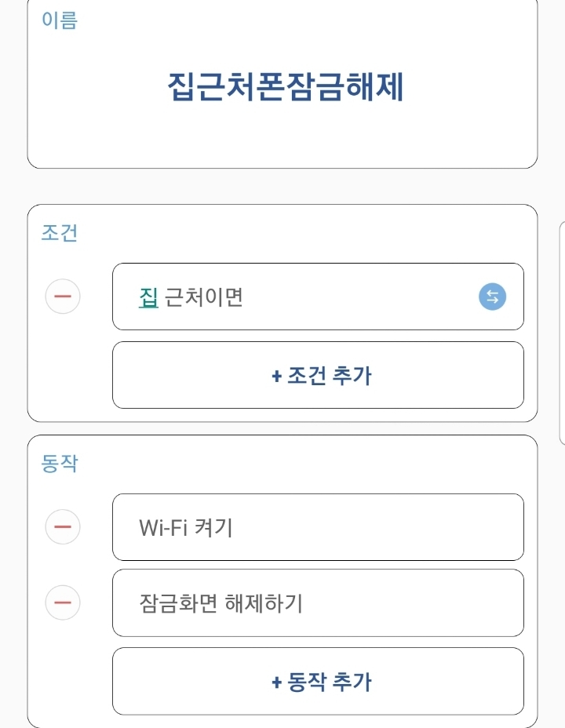
Task: Tap the swap icon in the condition row
Action: pyautogui.click(x=492, y=297)
